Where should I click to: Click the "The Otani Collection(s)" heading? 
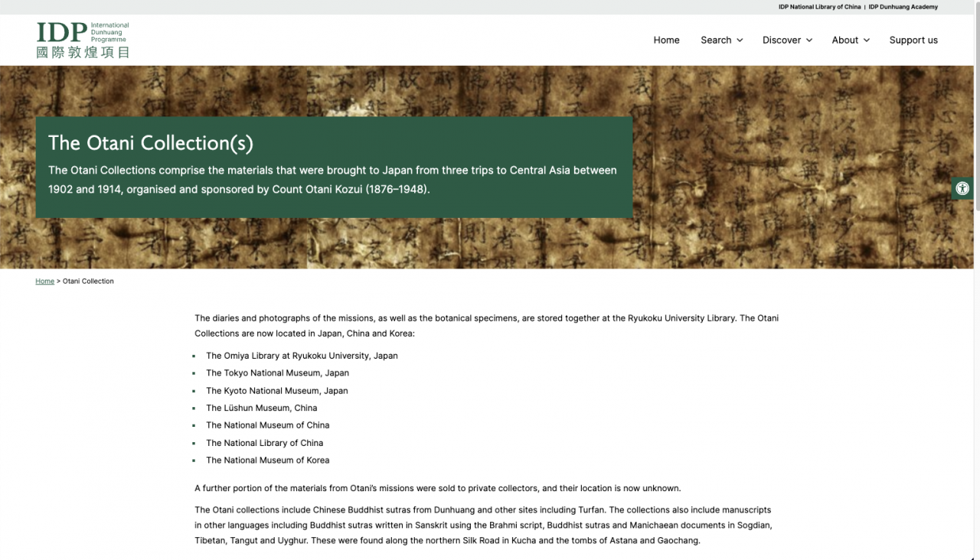click(x=150, y=143)
